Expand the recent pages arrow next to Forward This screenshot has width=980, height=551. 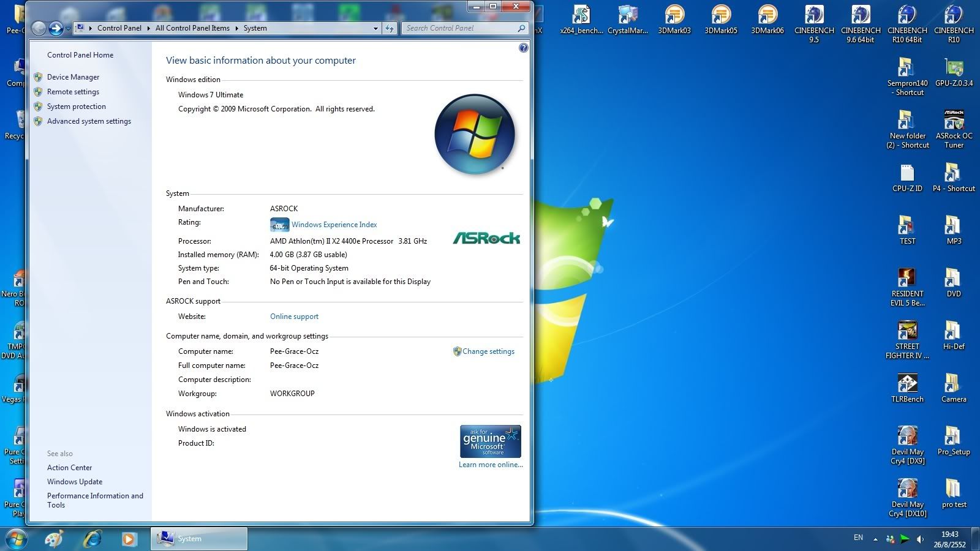[68, 29]
